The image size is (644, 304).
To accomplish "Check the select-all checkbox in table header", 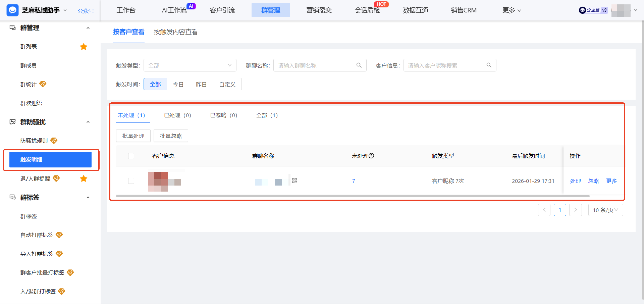I will point(131,156).
